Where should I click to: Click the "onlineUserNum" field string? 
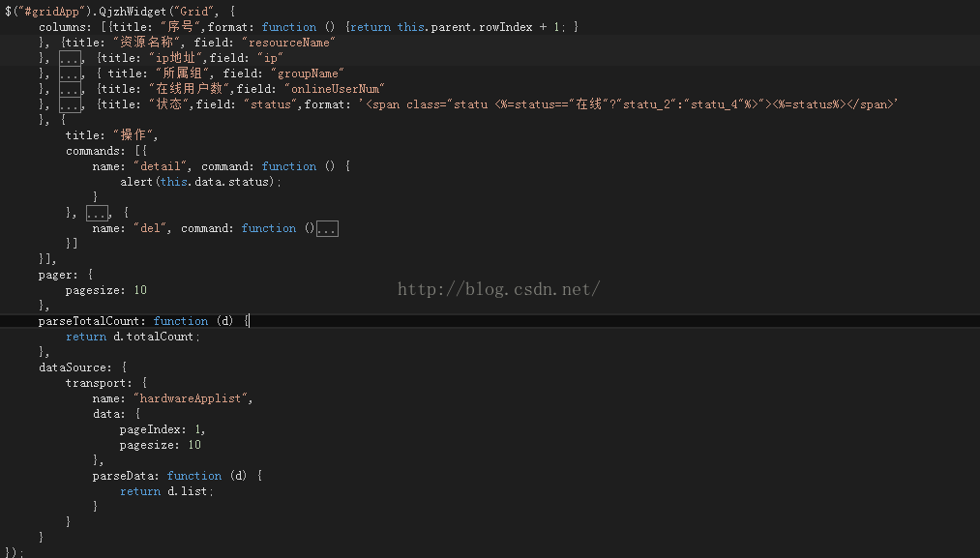point(335,89)
